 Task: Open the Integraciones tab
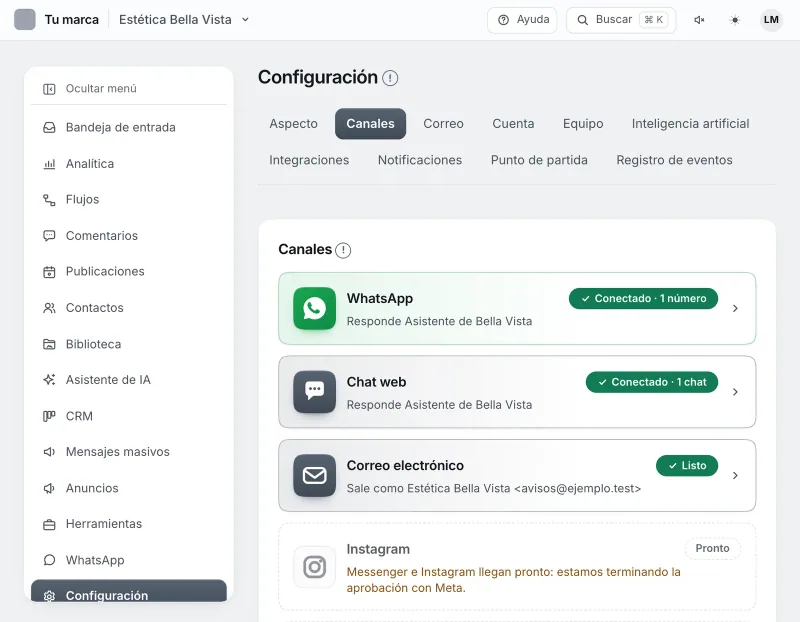(x=309, y=160)
